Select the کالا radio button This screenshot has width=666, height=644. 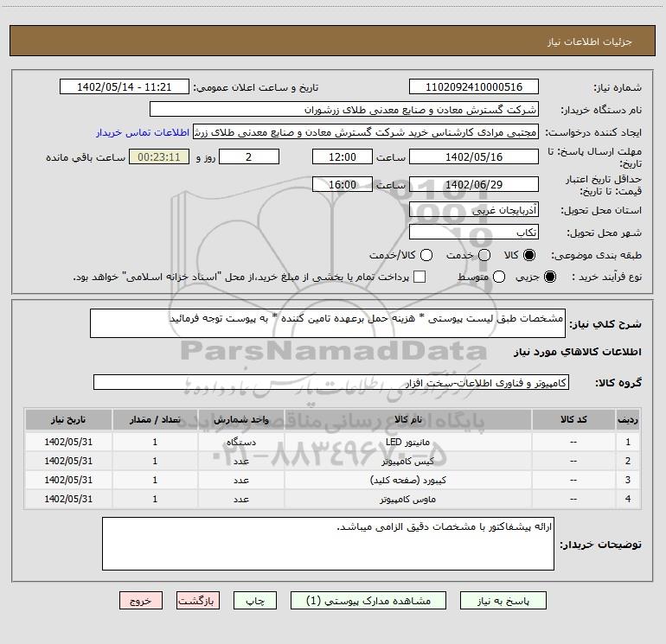point(529,255)
